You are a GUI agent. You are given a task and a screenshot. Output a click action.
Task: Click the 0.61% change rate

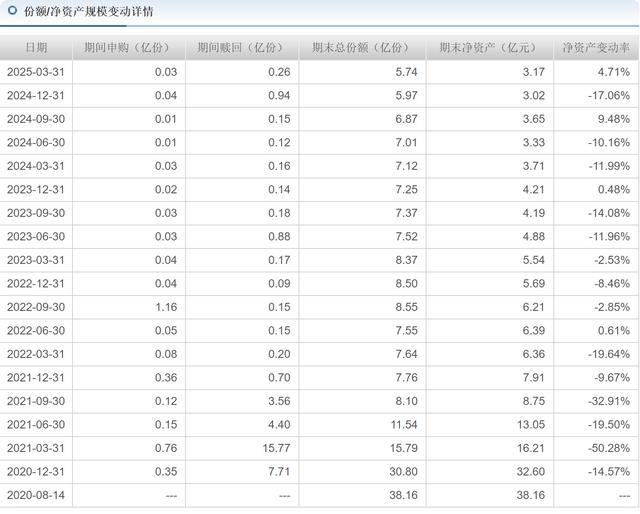(614, 331)
